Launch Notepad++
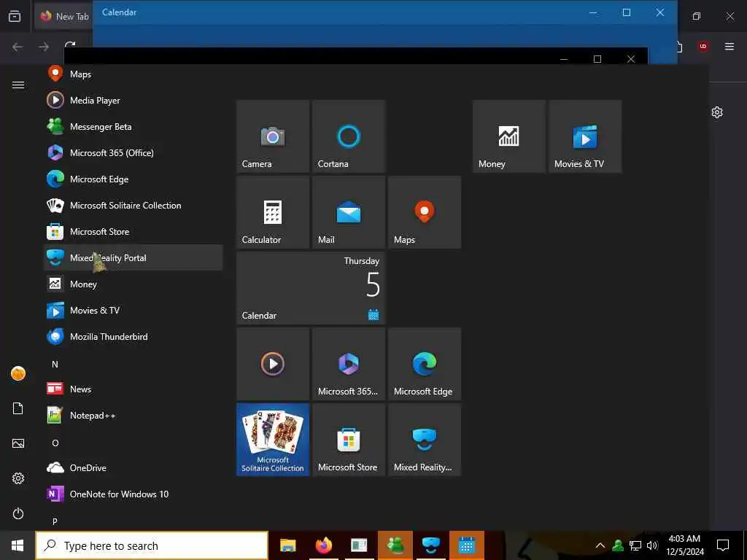Image resolution: width=747 pixels, height=560 pixels. pos(133,415)
